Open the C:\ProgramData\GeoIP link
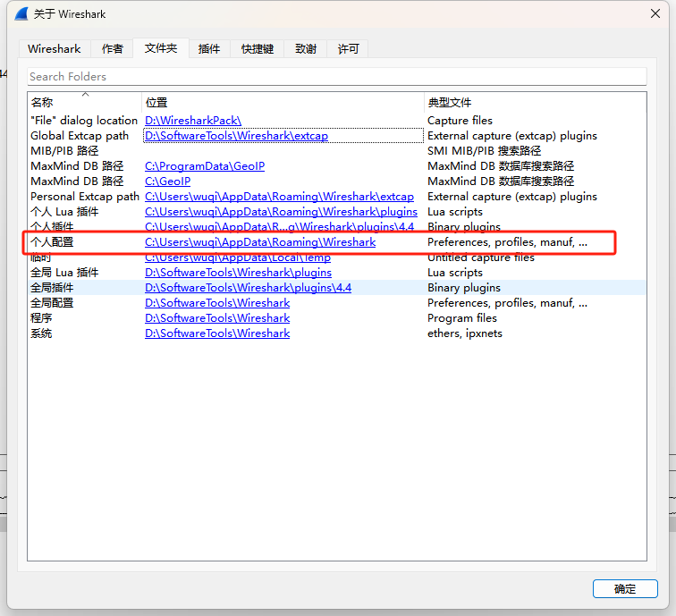This screenshot has width=676, height=616. pyautogui.click(x=205, y=166)
